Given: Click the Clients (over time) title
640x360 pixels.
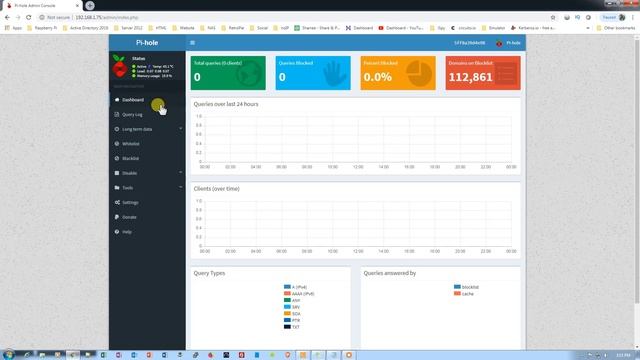Looking at the screenshot, I should (x=216, y=189).
